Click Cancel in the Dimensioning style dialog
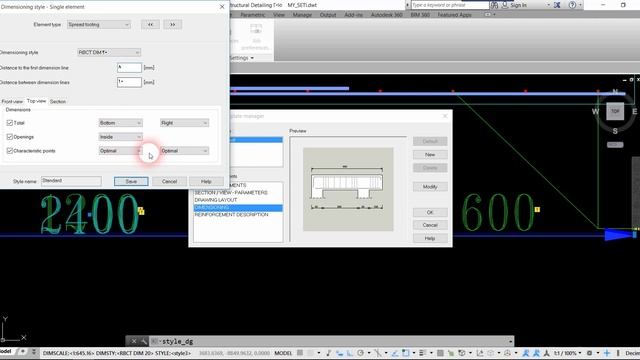The height and width of the screenshot is (360, 640). (169, 182)
